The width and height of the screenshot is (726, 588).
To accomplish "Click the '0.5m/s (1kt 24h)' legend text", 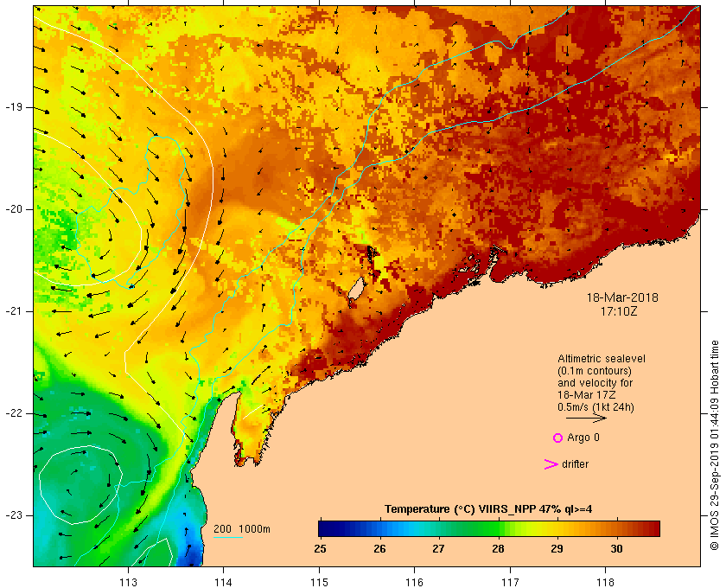I will pyautogui.click(x=595, y=406).
